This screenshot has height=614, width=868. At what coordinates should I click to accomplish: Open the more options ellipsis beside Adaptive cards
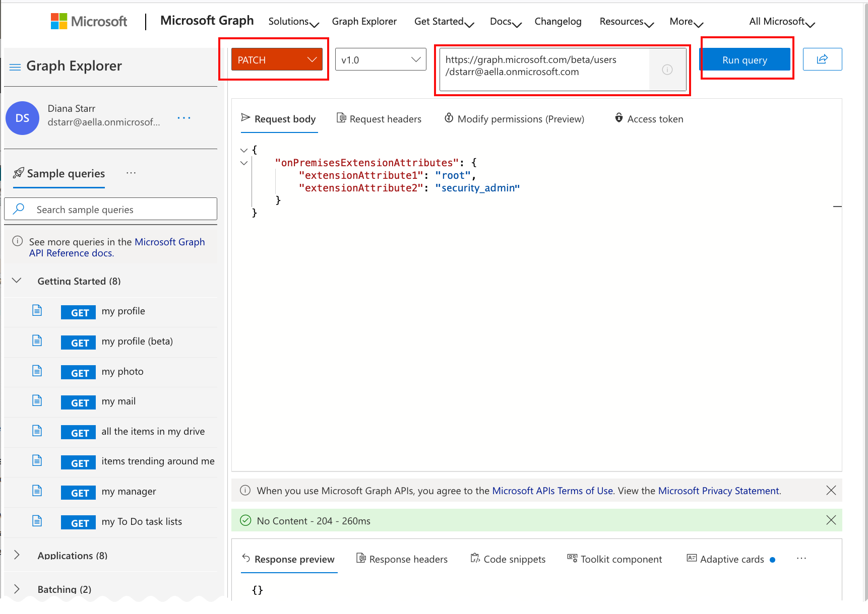(x=801, y=559)
